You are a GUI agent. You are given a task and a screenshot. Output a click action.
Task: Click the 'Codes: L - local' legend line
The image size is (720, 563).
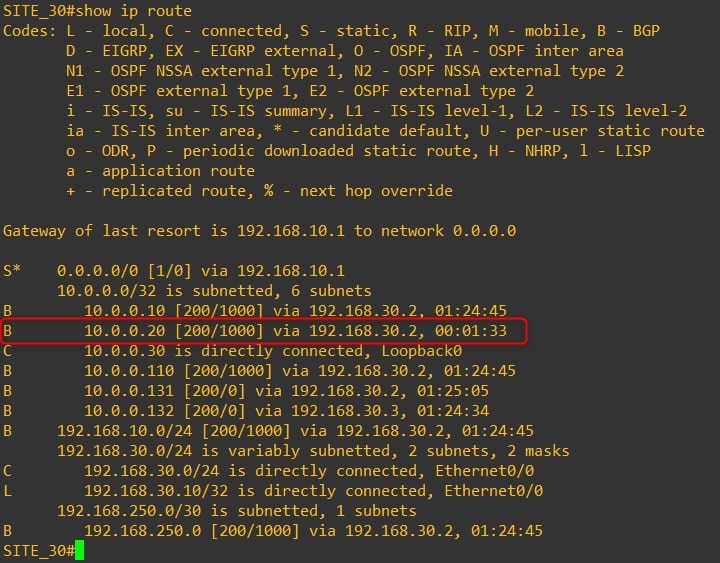[x=331, y=31]
